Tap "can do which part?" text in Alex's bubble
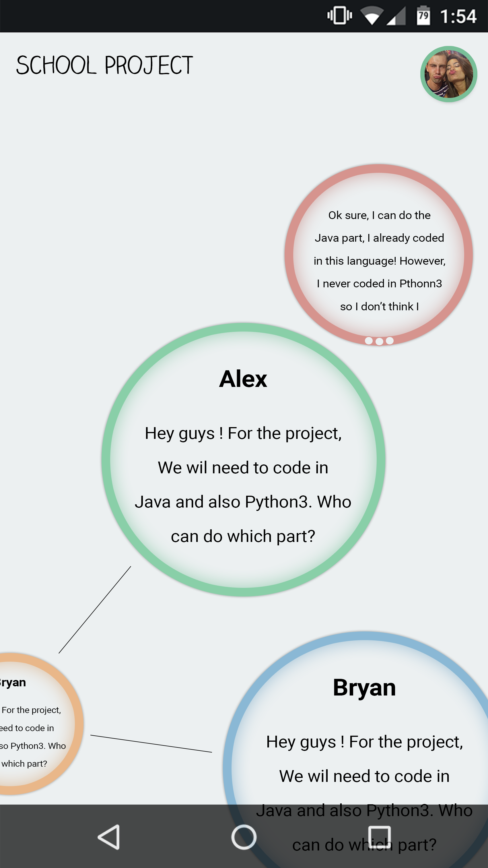The height and width of the screenshot is (868, 488). (x=243, y=536)
